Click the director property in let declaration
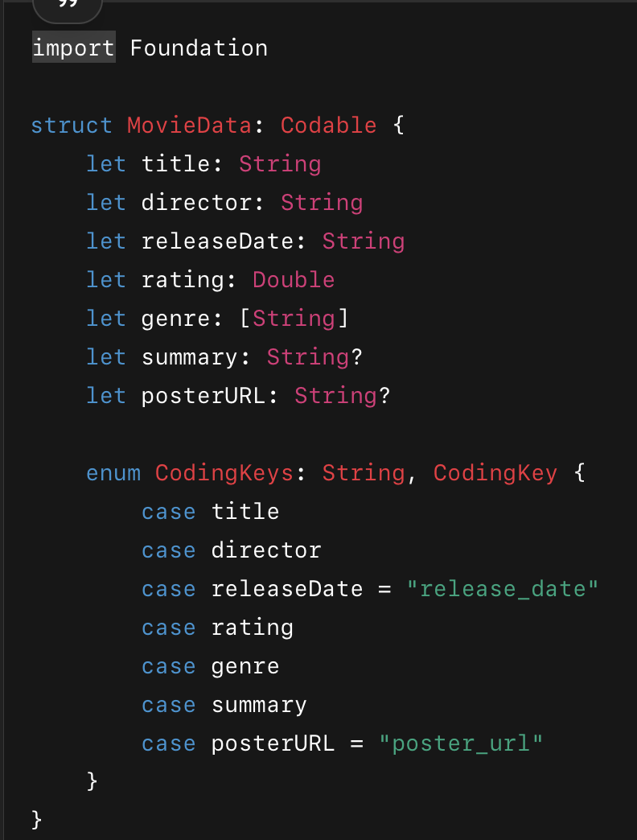This screenshot has width=637, height=840. pyautogui.click(x=197, y=203)
